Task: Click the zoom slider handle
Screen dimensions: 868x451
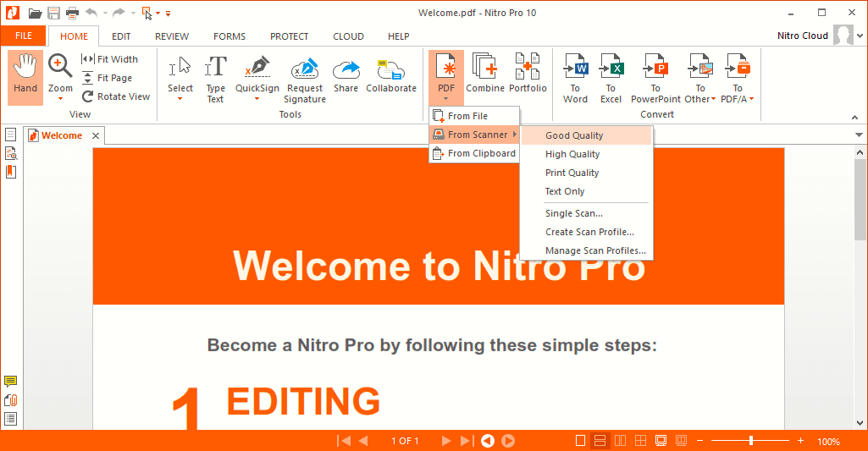Action: click(x=750, y=441)
